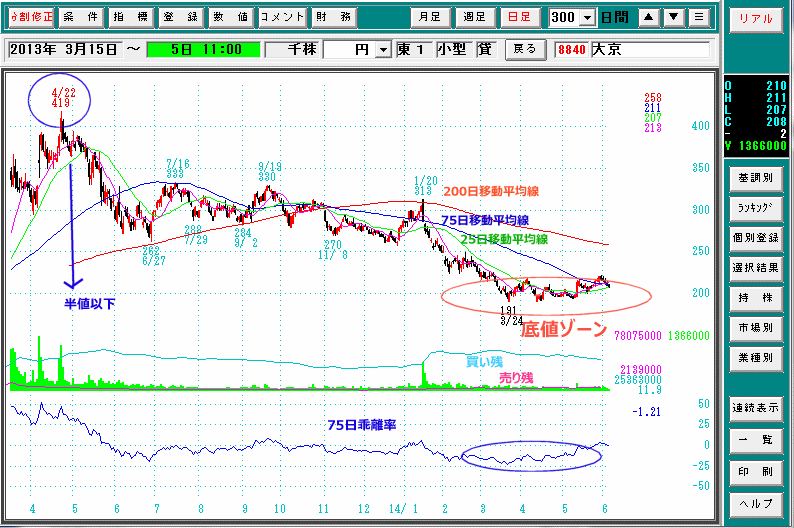794x528 pixels.
Task: Click the 千株 unit box
Action: [293, 50]
